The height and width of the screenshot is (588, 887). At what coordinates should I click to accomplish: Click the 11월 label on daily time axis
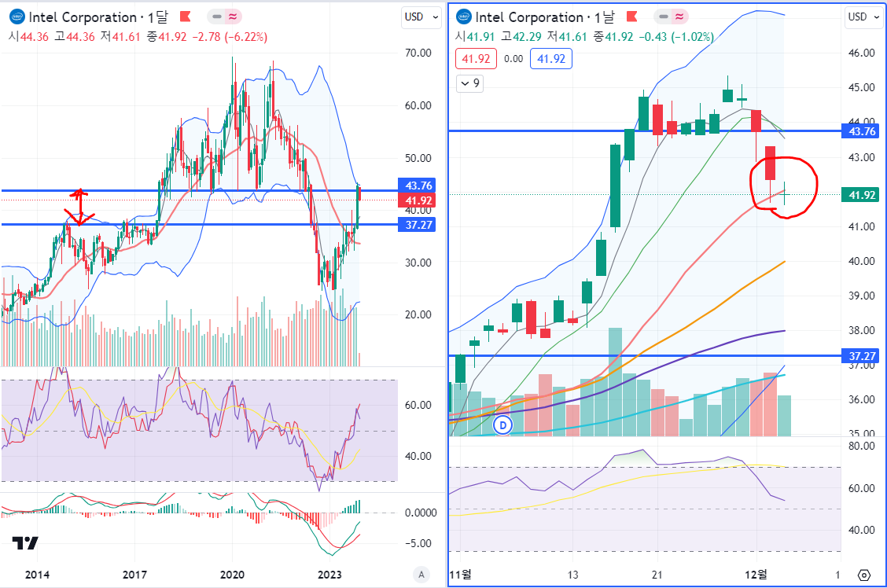pos(461,575)
